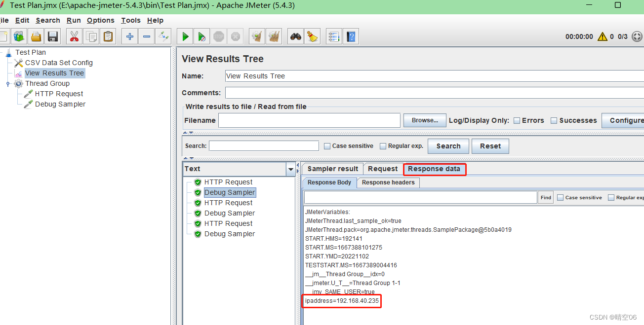The width and height of the screenshot is (644, 325).
Task: Click the Clear single broom icon
Action: (257, 36)
